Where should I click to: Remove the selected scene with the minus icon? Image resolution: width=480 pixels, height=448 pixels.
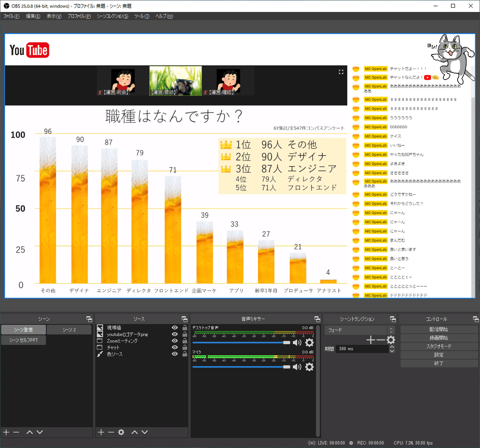[x=16, y=432]
